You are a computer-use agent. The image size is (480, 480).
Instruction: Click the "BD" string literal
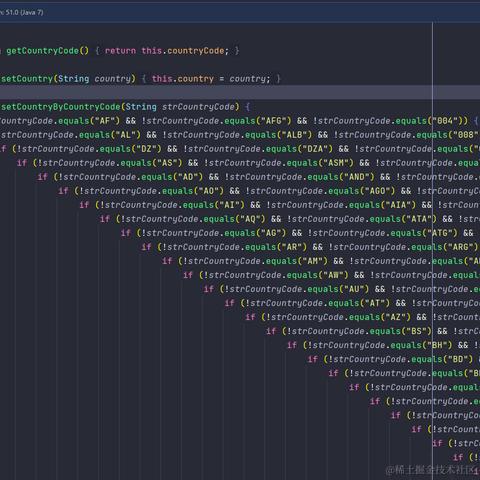point(459,359)
